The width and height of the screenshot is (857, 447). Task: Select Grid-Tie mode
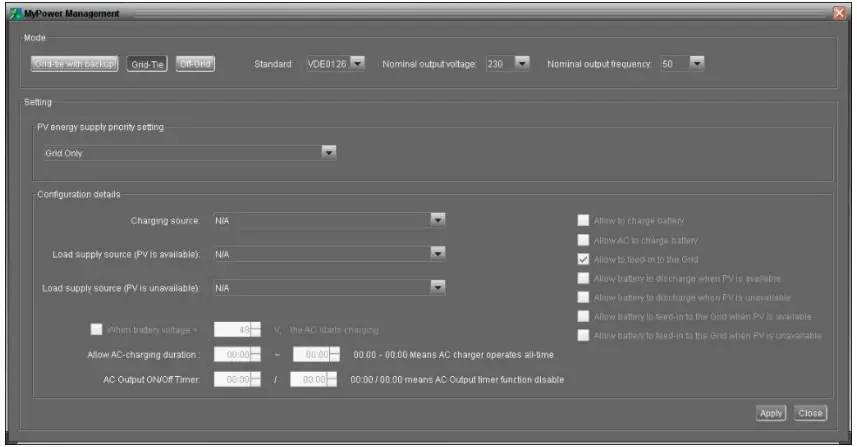point(147,64)
